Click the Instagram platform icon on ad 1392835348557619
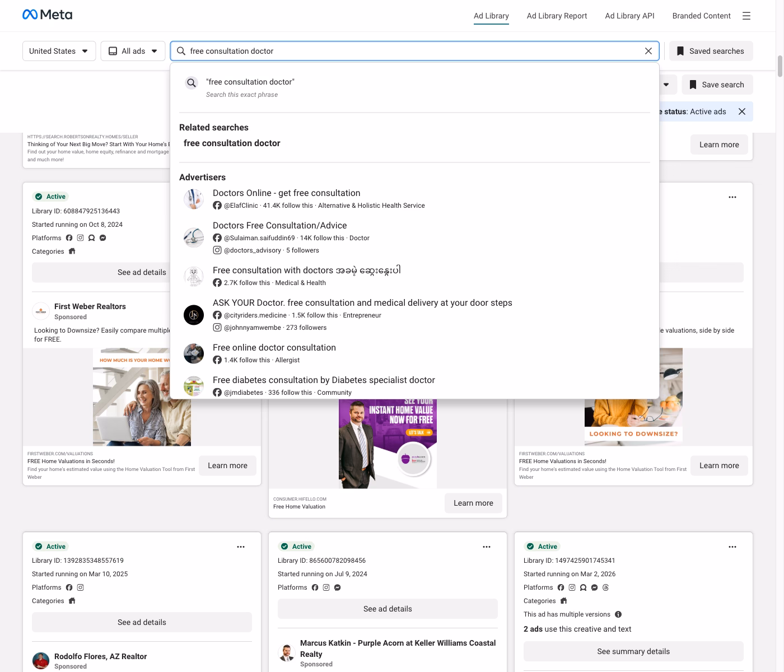This screenshot has height=672, width=784. point(80,587)
